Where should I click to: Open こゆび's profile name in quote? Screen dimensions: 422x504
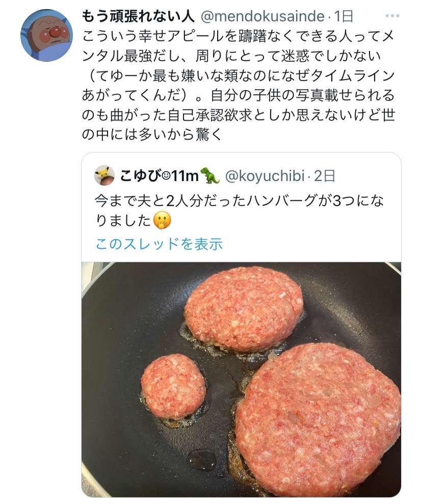tap(139, 177)
